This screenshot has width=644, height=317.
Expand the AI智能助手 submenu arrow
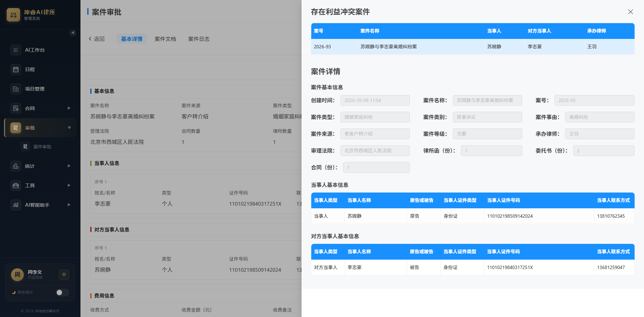click(69, 205)
